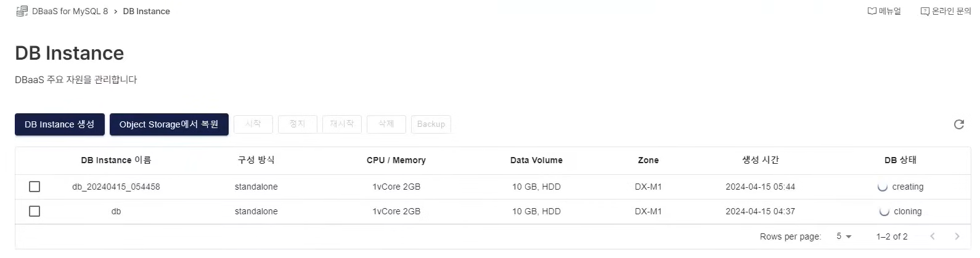Check the db_20240415_054458 row checkbox
This screenshot has width=980, height=258.
point(35,187)
